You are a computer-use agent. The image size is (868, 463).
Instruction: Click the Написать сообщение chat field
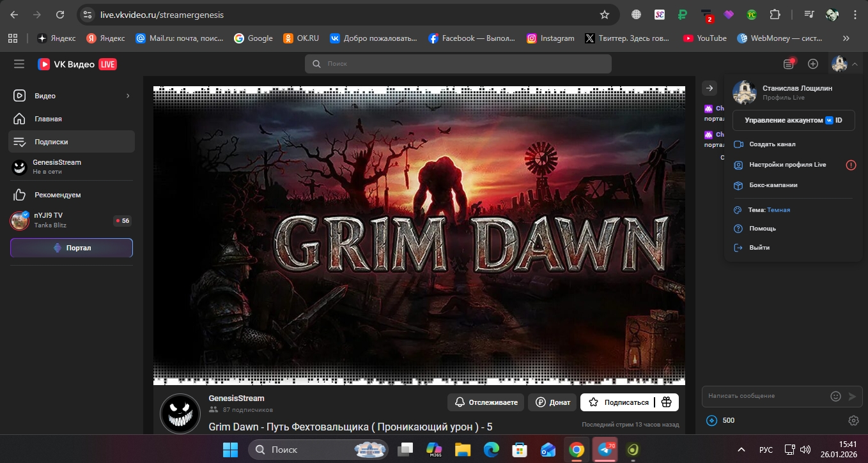pos(764,396)
